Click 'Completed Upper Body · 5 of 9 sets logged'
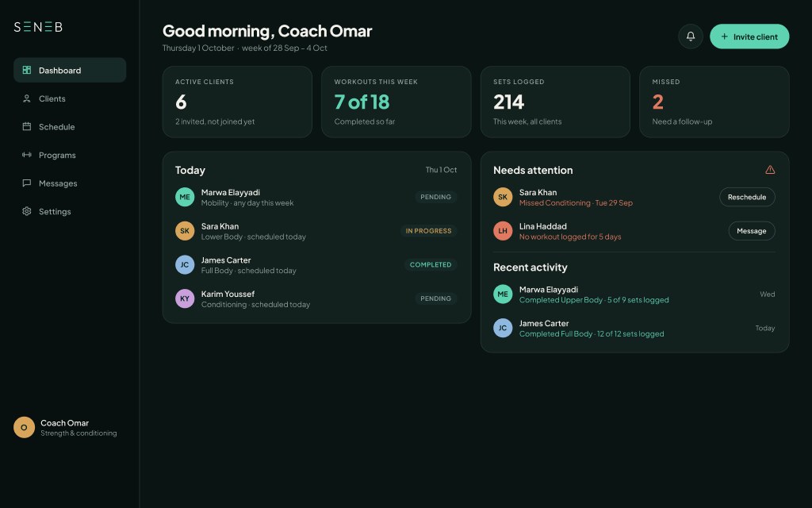Screen dimensions: 812x508 [594, 300]
